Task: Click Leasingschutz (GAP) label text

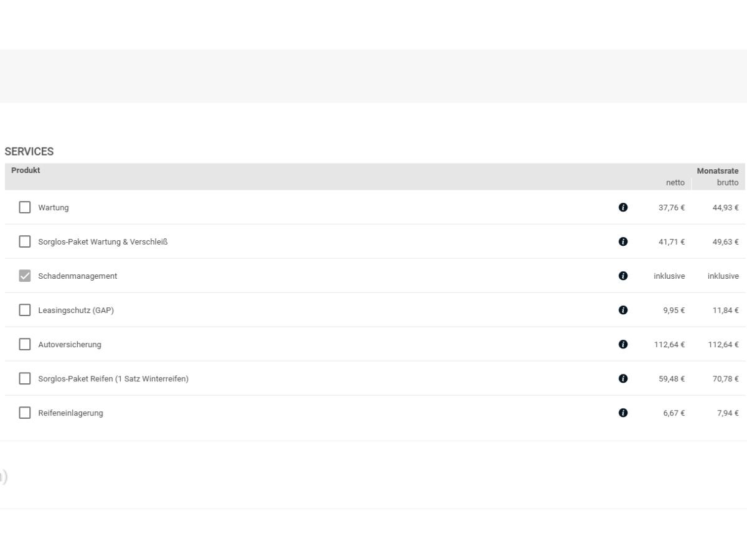Action: point(76,310)
